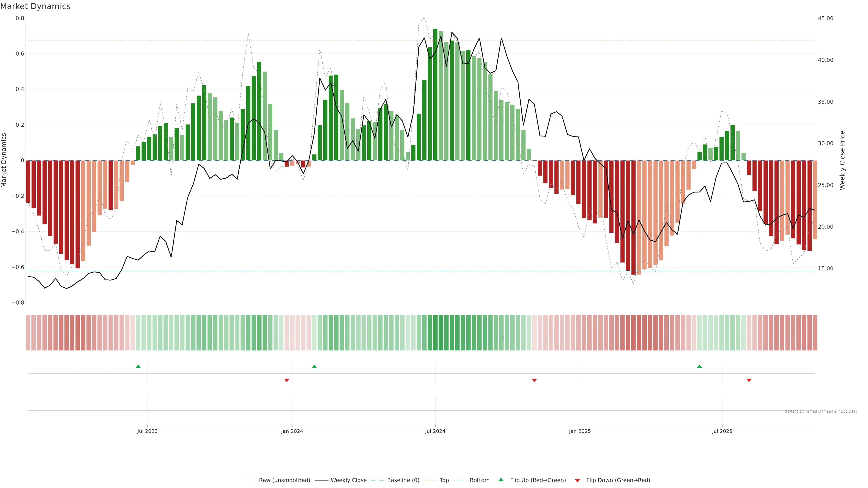Toggle the Raw (unsmoothed) legend entry

click(284, 480)
